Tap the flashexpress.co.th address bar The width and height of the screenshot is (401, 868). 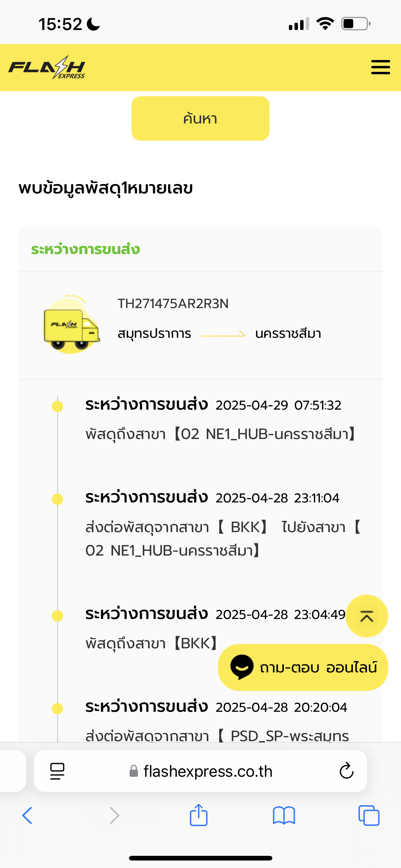(200, 771)
